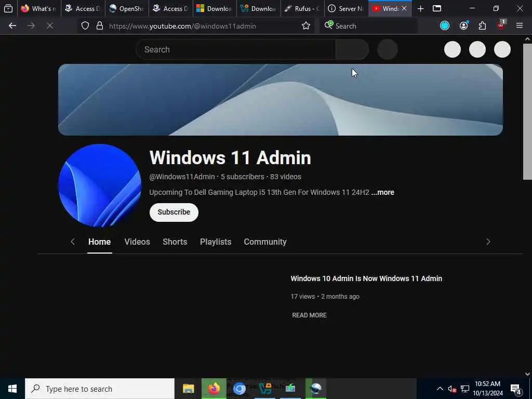Bookmark this page with the star icon
Screen dimensions: 532x399
pyautogui.click(x=305, y=26)
